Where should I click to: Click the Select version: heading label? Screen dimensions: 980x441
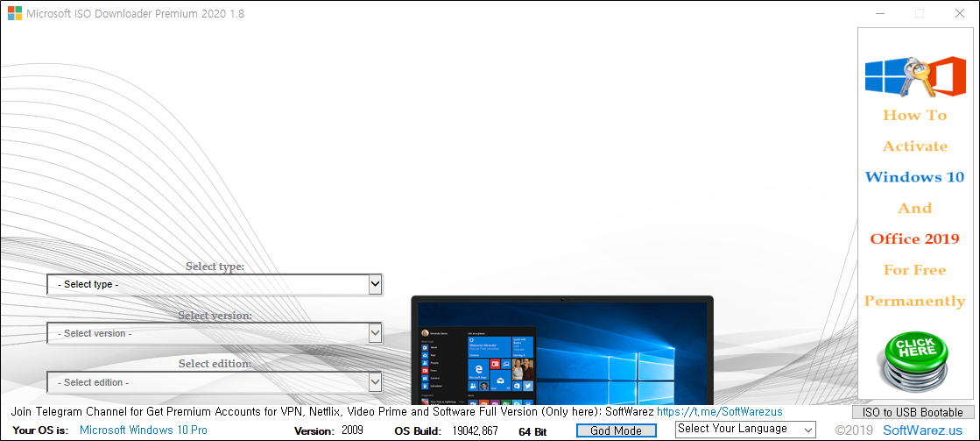(215, 316)
